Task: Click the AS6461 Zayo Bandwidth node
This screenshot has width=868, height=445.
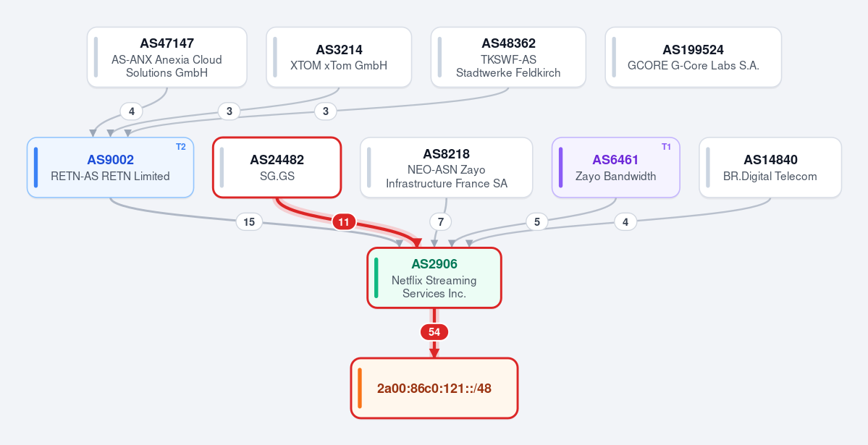Action: 615,167
